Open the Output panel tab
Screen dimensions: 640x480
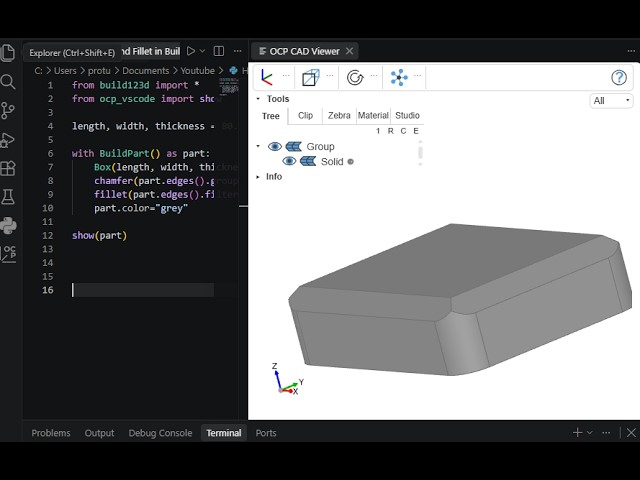coord(99,433)
